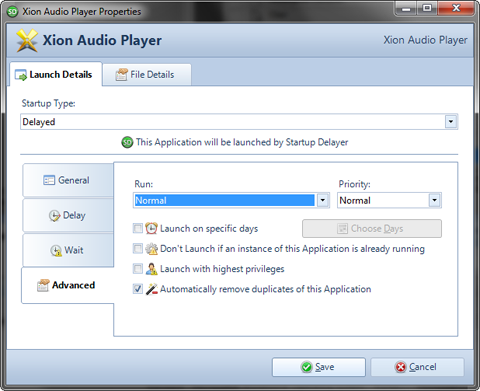Click the 'Xion Audio Player Properties' window title
Viewport: 480px width, 391px height.
tap(82, 12)
